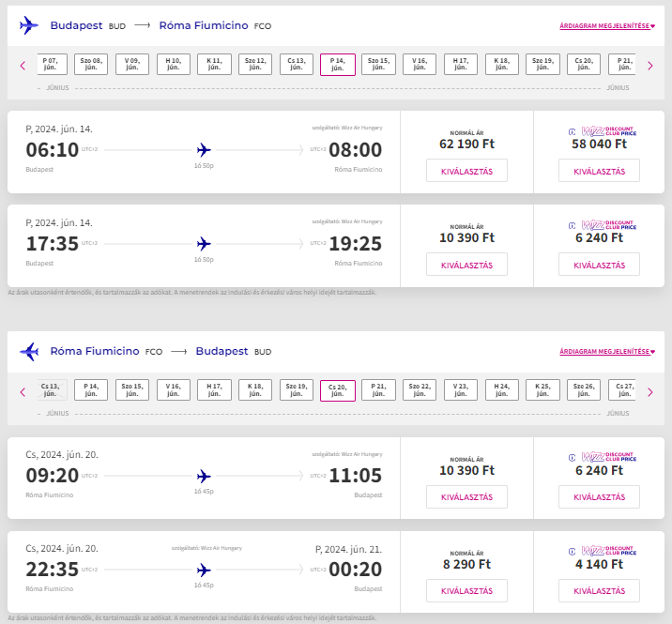Click the outbound departing airplane icon

(29, 25)
